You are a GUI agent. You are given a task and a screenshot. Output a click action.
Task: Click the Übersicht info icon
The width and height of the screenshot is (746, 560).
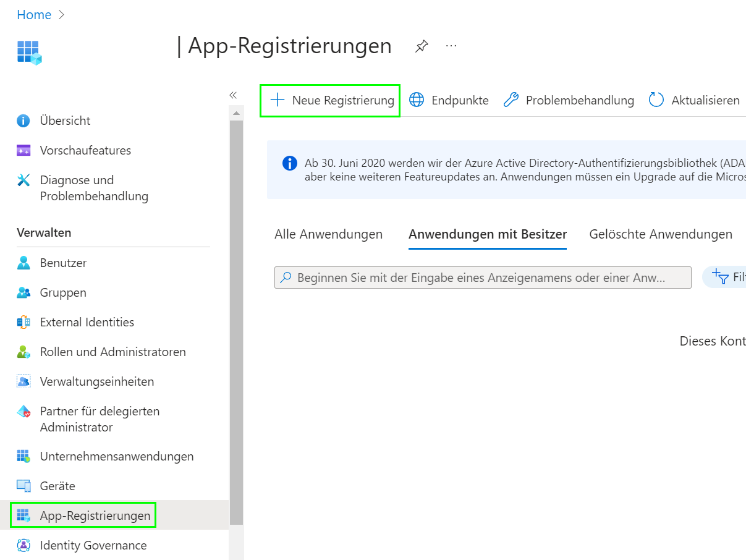[23, 121]
